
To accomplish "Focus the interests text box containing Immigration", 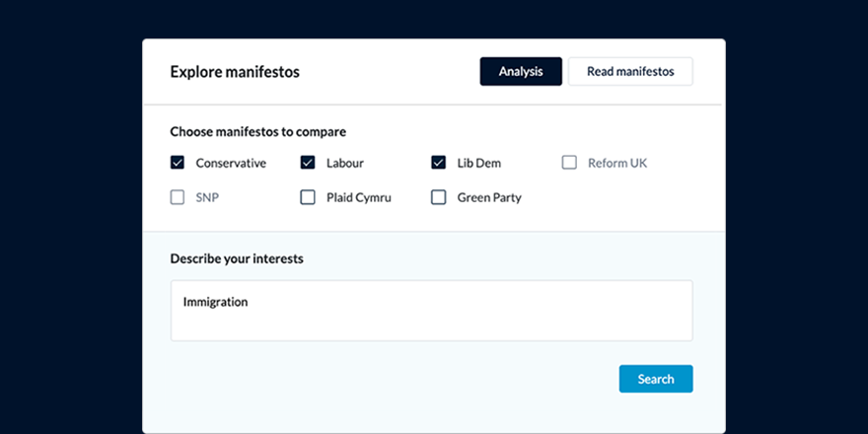I will (431, 311).
